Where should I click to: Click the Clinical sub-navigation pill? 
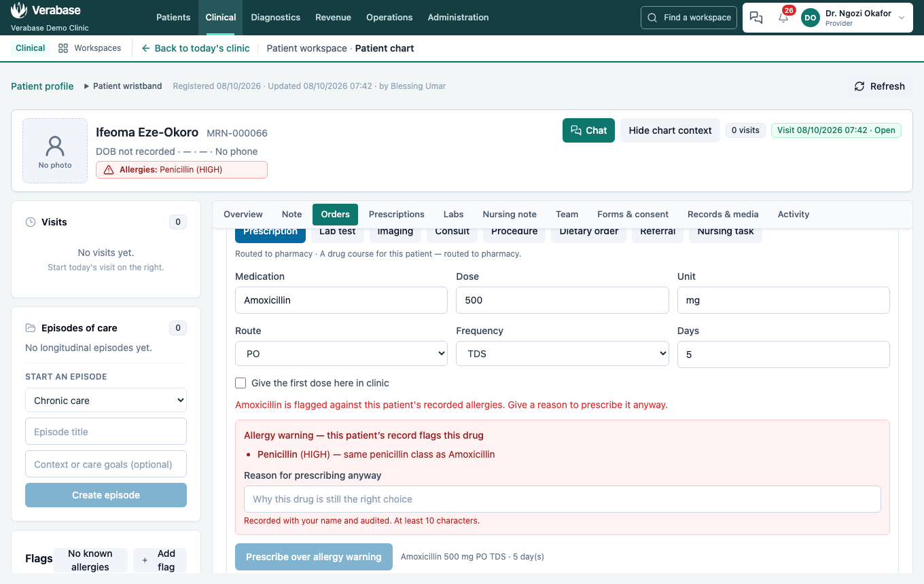point(31,48)
